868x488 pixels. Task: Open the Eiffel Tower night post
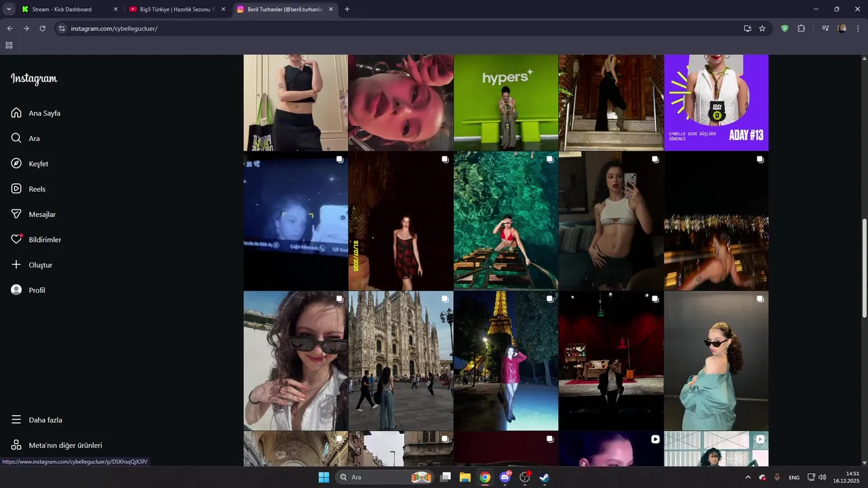coord(506,361)
